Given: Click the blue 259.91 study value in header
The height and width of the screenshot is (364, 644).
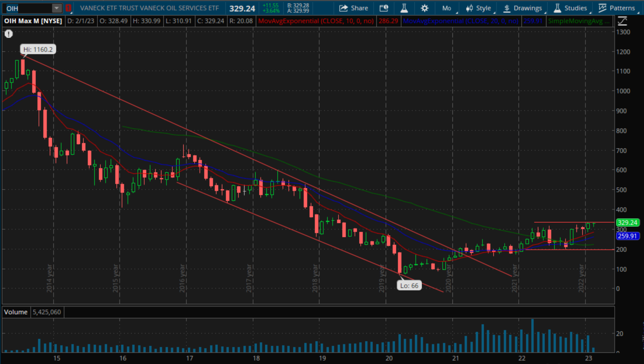Looking at the screenshot, I should point(533,21).
